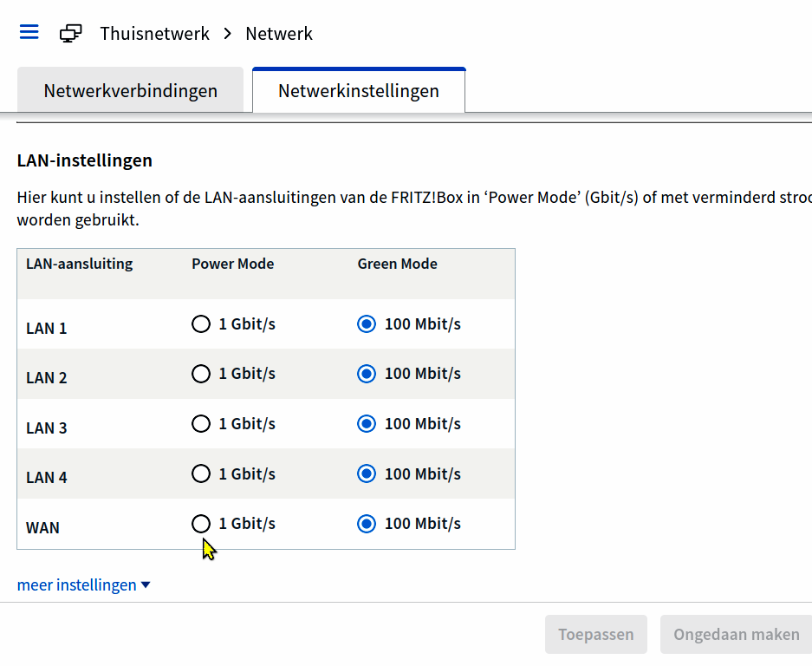Set LAN 1 to 1 Gbit/s
The image size is (812, 666).
[201, 324]
